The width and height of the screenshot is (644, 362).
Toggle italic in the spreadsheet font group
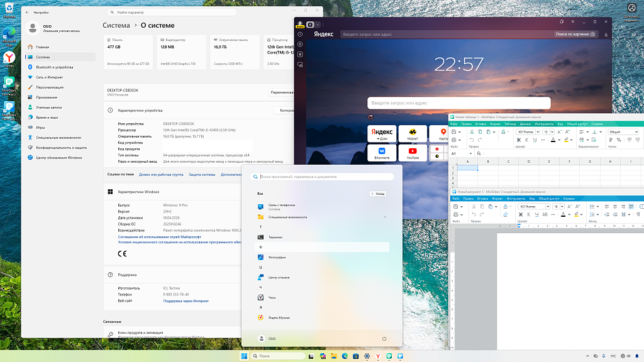tap(526, 140)
